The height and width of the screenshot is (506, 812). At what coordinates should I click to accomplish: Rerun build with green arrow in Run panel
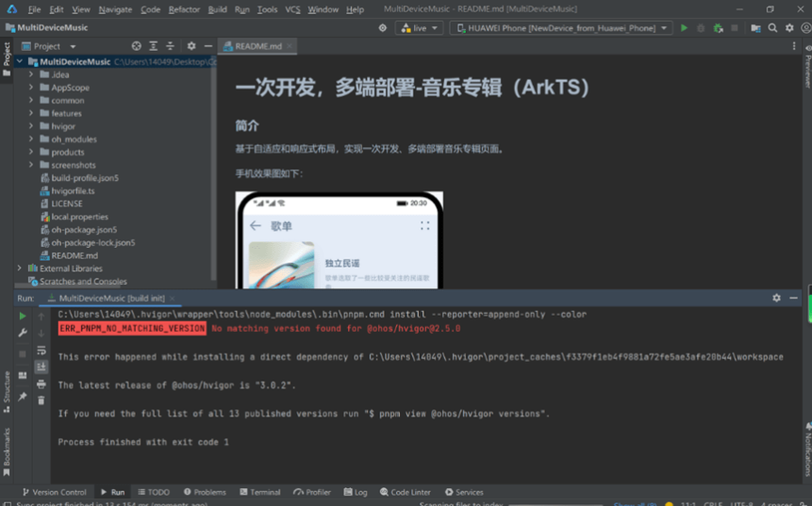tap(23, 316)
